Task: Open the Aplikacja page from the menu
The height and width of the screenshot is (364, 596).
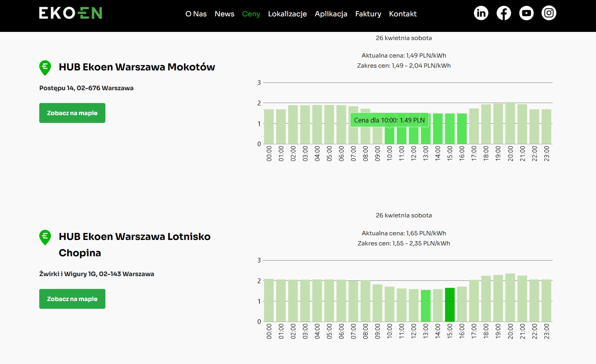Action: tap(331, 14)
